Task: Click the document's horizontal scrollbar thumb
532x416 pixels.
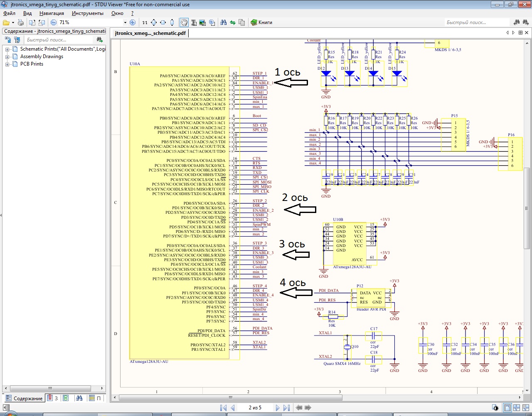Action: tap(230, 397)
